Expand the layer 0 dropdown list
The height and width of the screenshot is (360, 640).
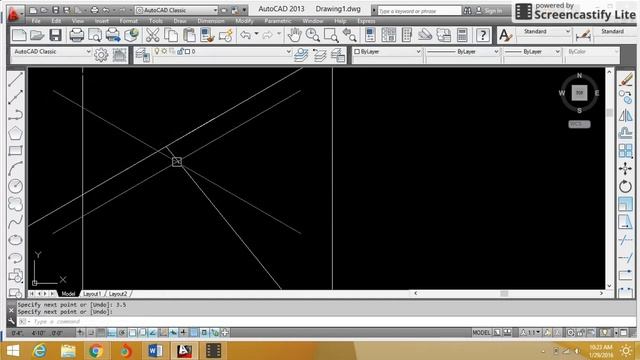pos(289,52)
